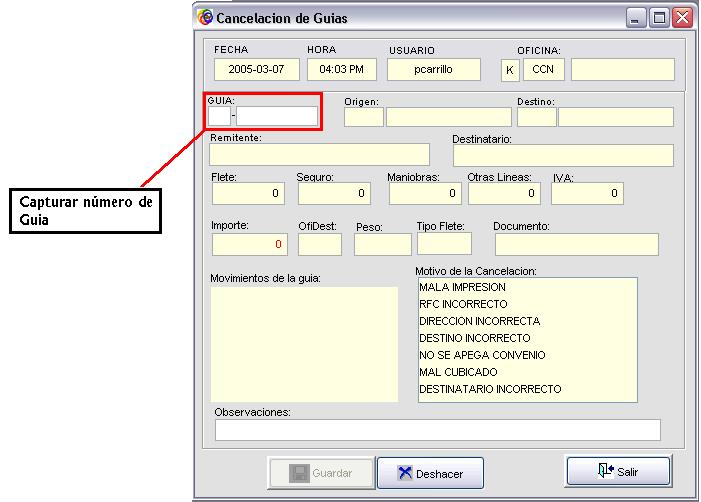This screenshot has width=701, height=502.
Task: Choose MAL CUBICADO cancellation reason
Action: [x=458, y=372]
